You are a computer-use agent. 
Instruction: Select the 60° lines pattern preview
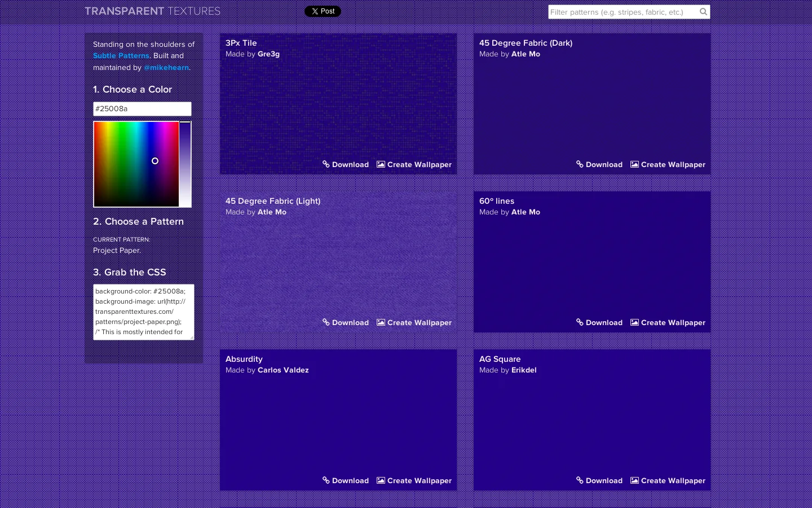point(592,262)
